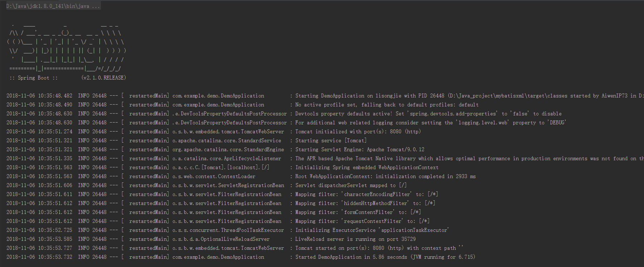Click timestamp '2018-11-06 10:35:51.274'
Viewport: 644px width, 267px height.
pyautogui.click(x=39, y=132)
